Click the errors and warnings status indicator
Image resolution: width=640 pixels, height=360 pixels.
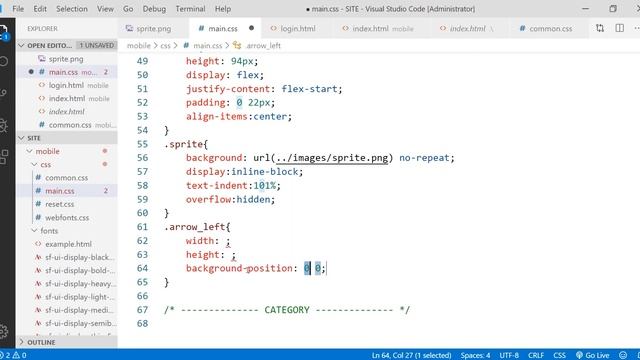pos(13,355)
